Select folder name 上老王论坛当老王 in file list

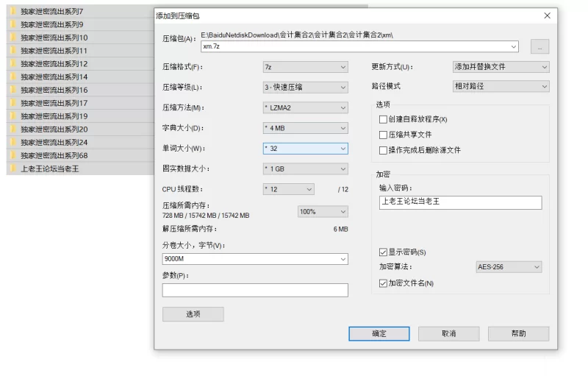pos(49,169)
